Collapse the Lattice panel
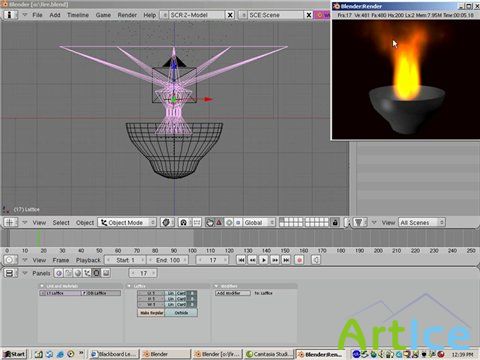The height and width of the screenshot is (360, 480). tap(129, 286)
